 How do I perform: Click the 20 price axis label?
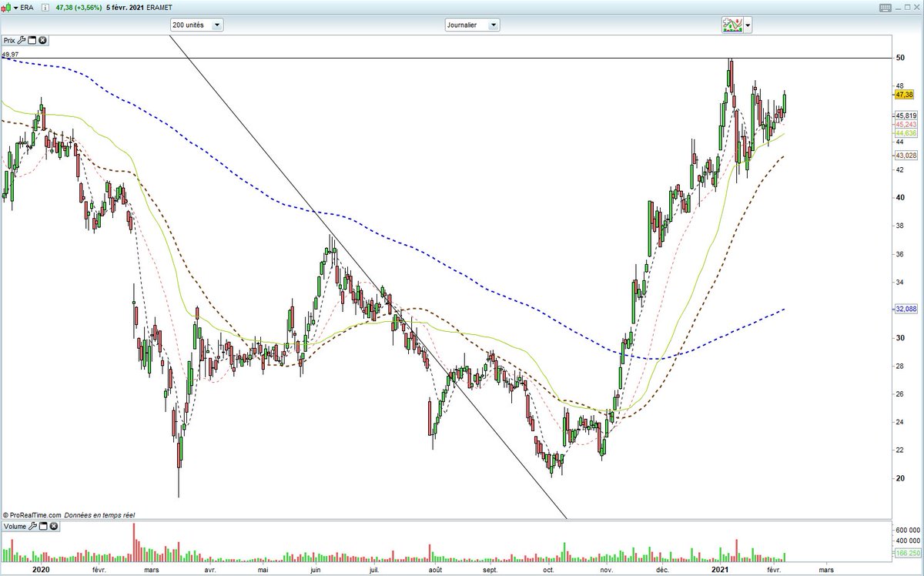(x=899, y=478)
